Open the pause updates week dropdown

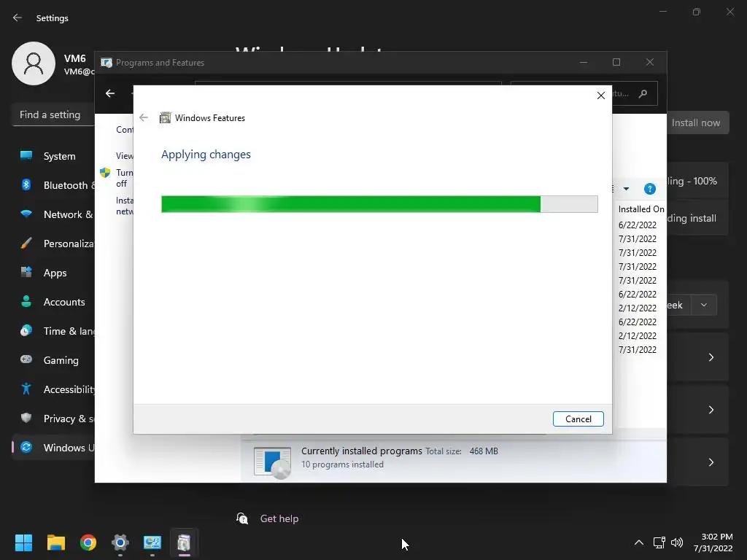point(703,305)
